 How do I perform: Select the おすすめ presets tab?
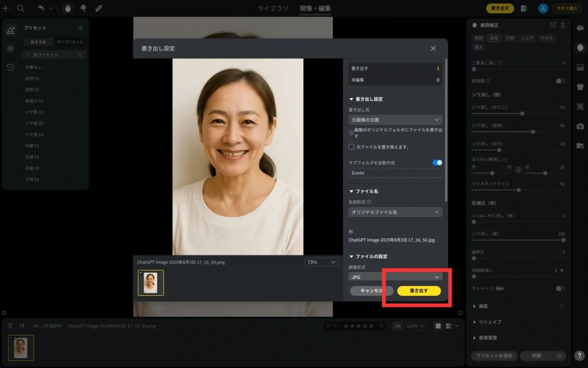click(x=38, y=42)
